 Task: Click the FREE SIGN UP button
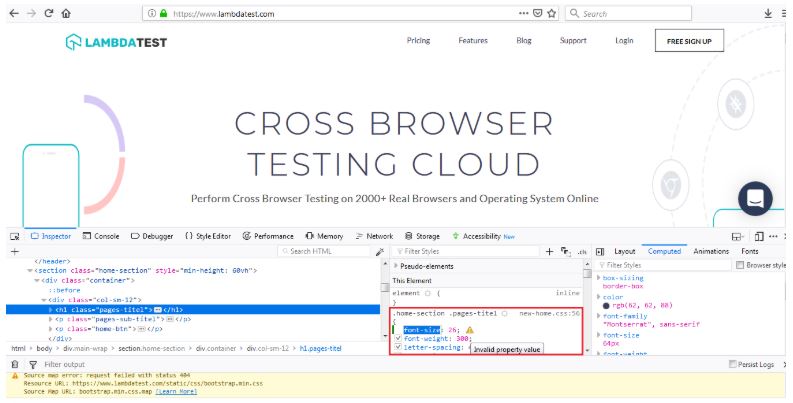pyautogui.click(x=689, y=41)
